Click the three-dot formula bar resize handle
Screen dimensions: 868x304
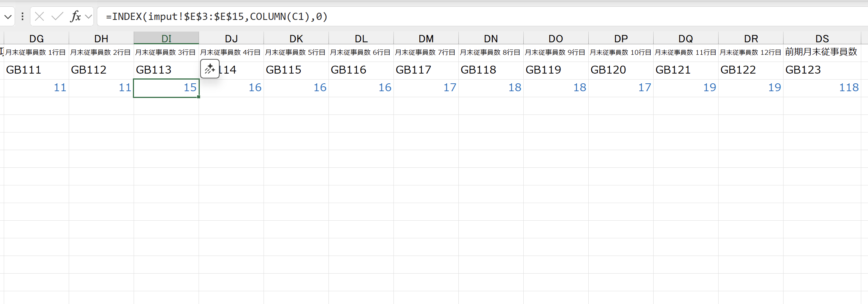click(x=23, y=17)
